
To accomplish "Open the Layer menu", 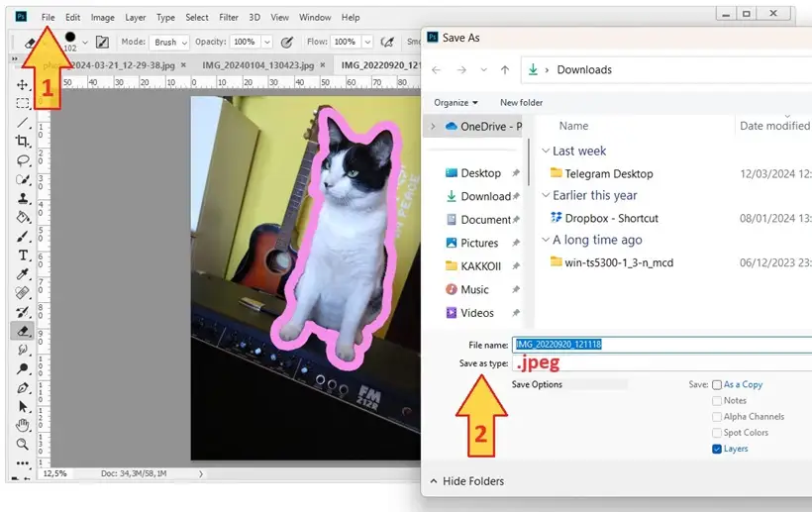I will (135, 18).
